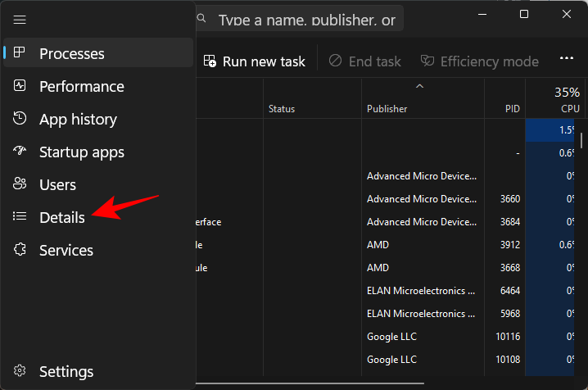Click the App history clock icon

(x=20, y=119)
